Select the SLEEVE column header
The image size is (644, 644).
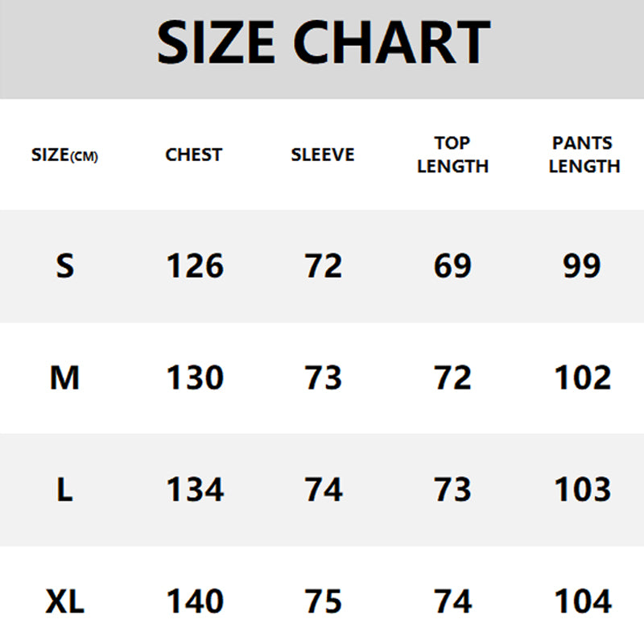click(323, 155)
